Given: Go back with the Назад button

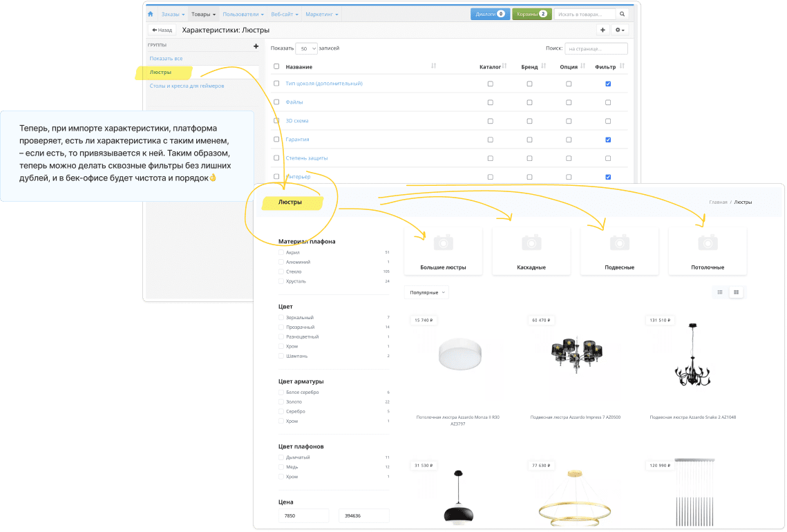Looking at the screenshot, I should point(162,30).
